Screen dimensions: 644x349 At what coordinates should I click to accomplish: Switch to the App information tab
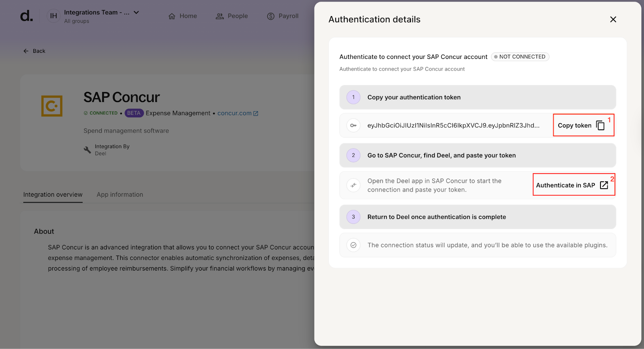click(x=120, y=195)
